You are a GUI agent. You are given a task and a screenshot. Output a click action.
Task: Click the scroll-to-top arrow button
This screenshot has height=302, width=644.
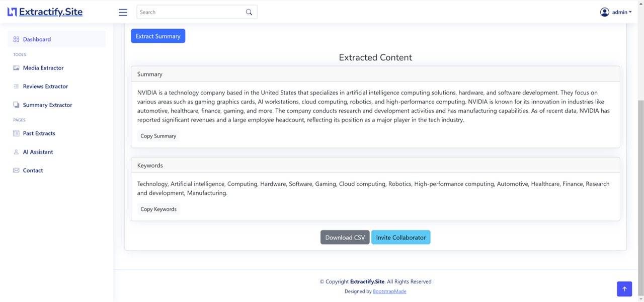point(624,289)
